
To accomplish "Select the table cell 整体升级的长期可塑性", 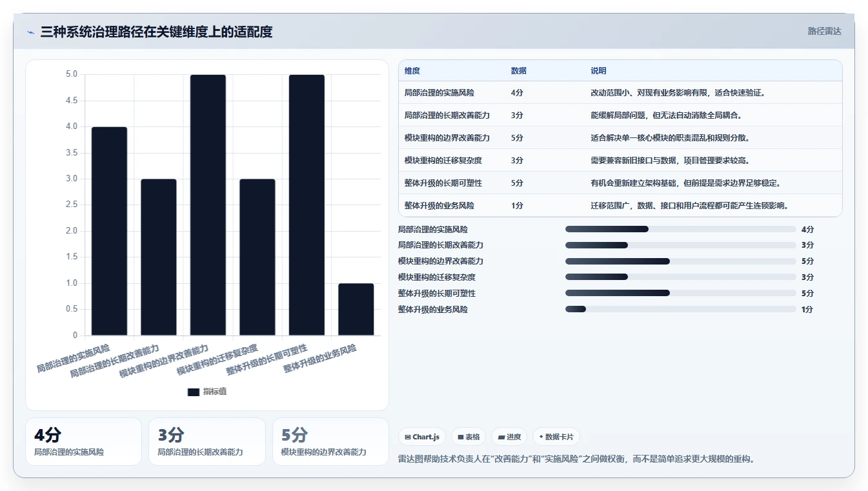I will 443,183.
